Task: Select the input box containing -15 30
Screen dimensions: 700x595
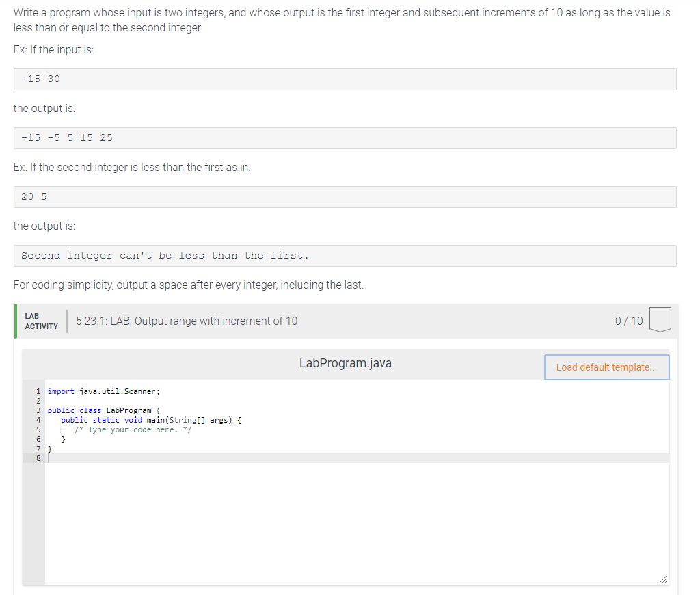Action: pyautogui.click(x=345, y=79)
